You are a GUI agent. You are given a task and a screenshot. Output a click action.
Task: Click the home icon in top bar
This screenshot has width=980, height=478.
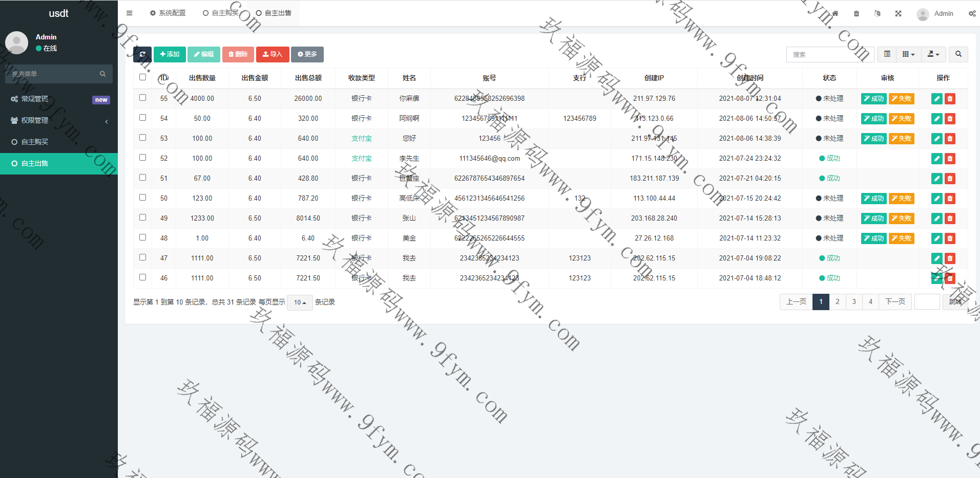click(835, 14)
